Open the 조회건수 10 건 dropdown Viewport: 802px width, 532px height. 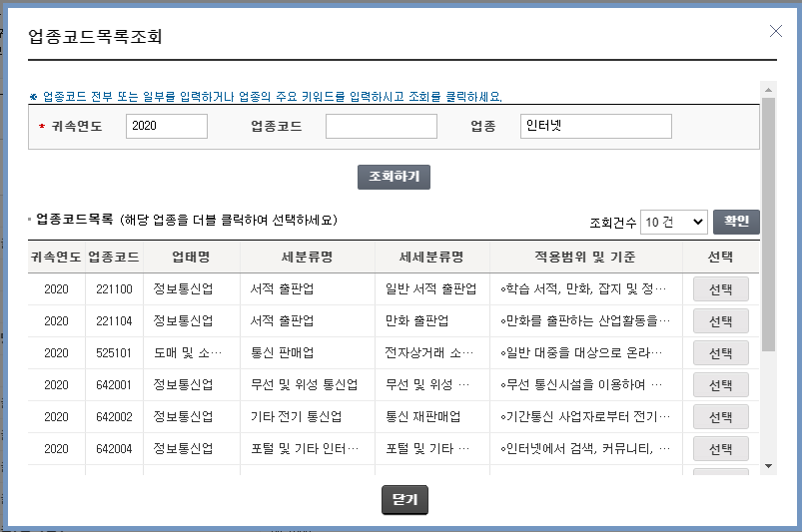(x=673, y=223)
